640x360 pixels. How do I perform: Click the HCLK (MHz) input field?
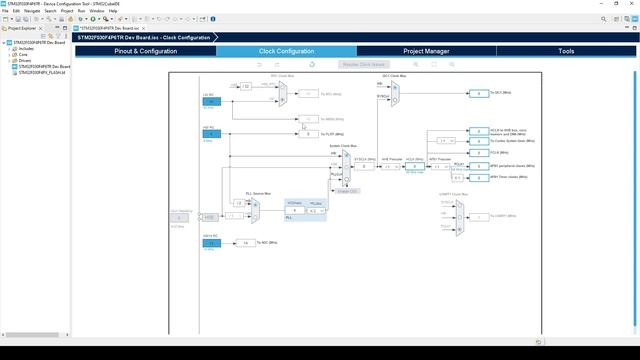(x=415, y=166)
